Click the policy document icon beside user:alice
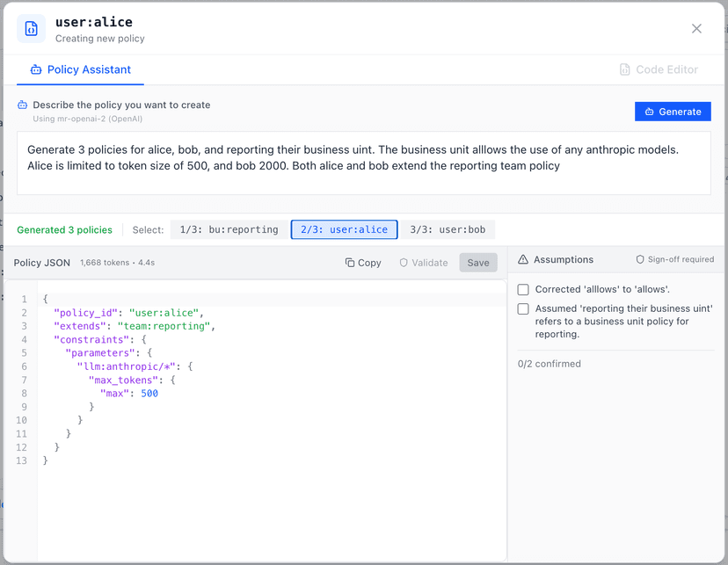This screenshot has width=728, height=565. click(x=32, y=29)
